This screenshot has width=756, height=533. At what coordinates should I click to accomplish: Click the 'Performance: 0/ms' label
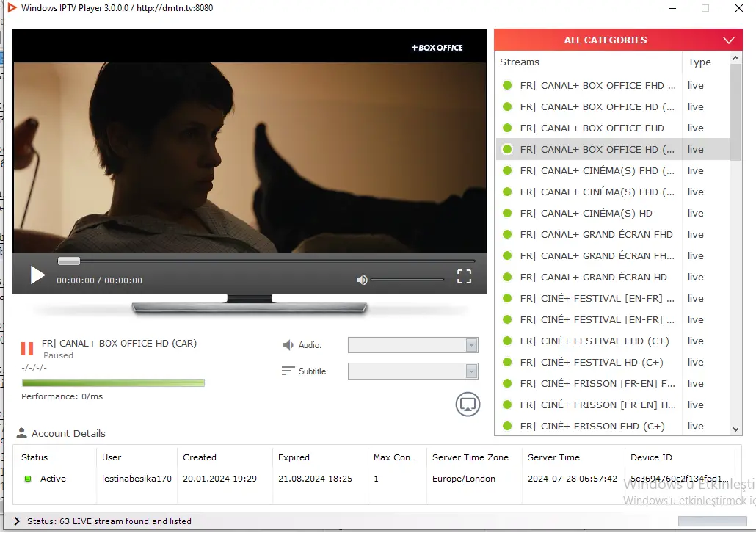(62, 396)
